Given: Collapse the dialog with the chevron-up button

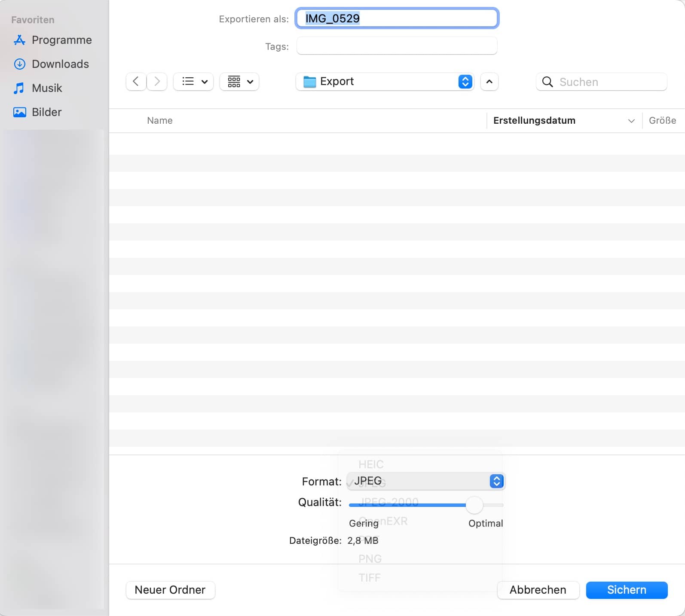Looking at the screenshot, I should [x=489, y=81].
